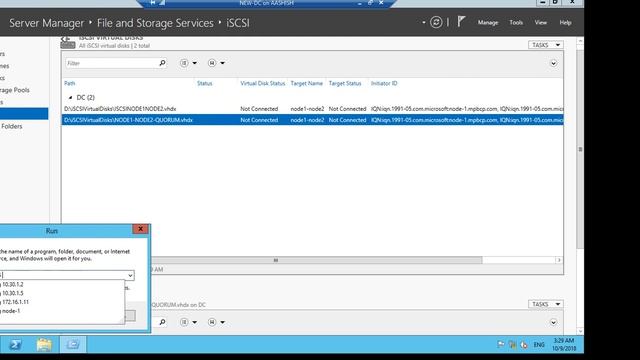The image size is (640, 360).
Task: Launch PowerShell from the taskbar
Action: (x=16, y=345)
